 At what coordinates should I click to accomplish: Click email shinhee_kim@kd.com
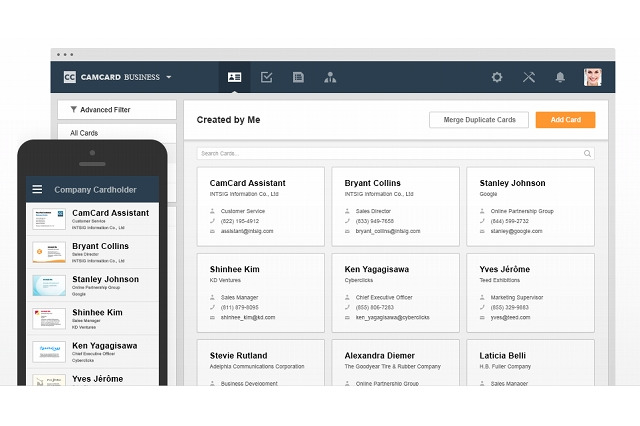pos(248,317)
